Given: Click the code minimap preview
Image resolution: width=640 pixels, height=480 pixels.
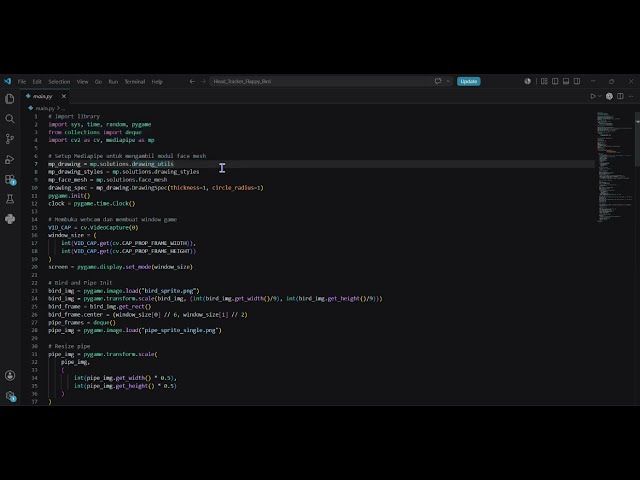Looking at the screenshot, I should click(614, 167).
